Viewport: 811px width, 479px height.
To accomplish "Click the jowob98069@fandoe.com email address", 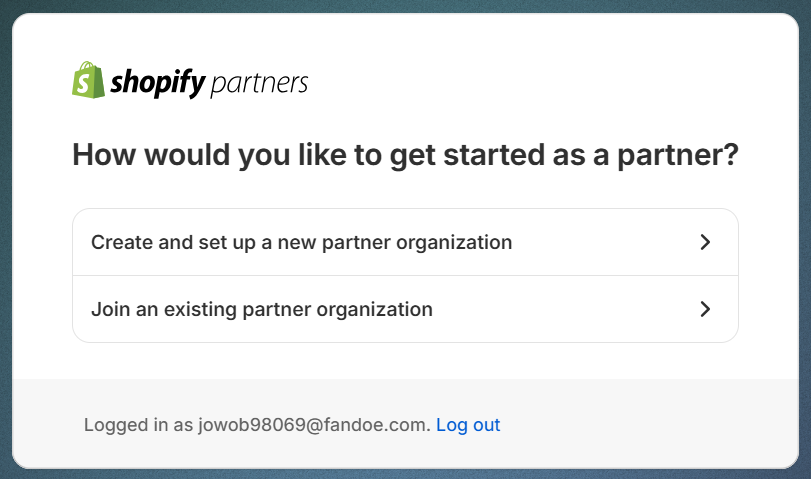I will point(314,425).
